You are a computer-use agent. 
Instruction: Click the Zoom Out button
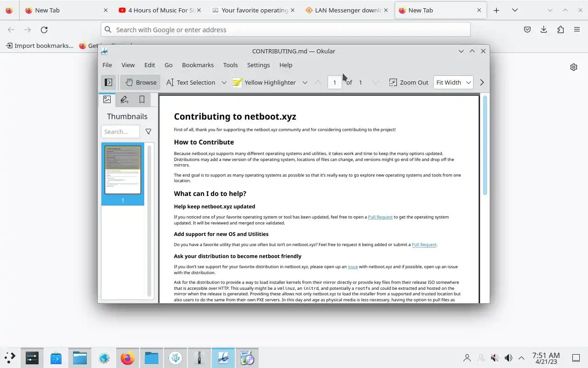click(409, 82)
